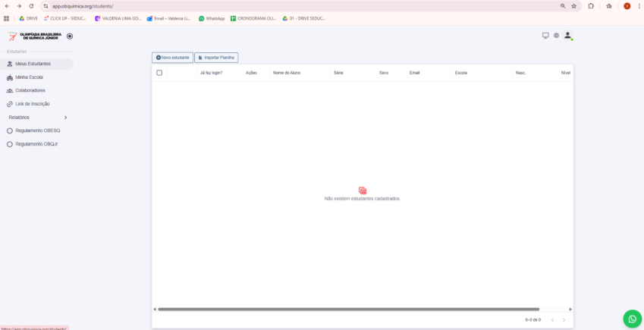Open Link de Inscrição menu item
Screen dimensions: 644x330
click(x=32, y=103)
